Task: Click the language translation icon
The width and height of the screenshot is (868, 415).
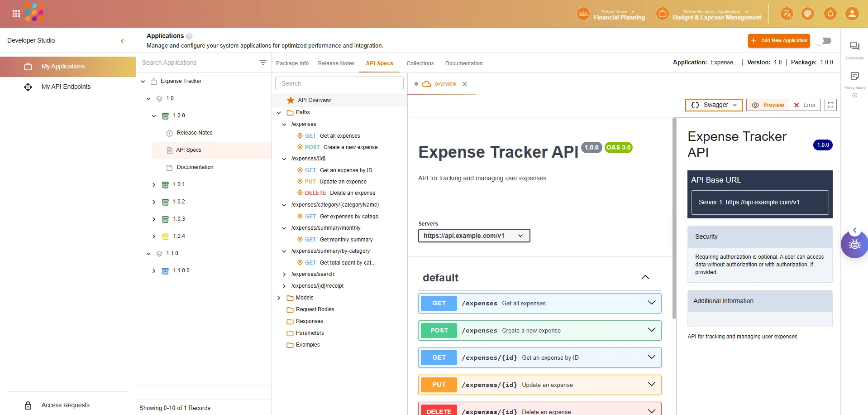Action: (x=787, y=14)
